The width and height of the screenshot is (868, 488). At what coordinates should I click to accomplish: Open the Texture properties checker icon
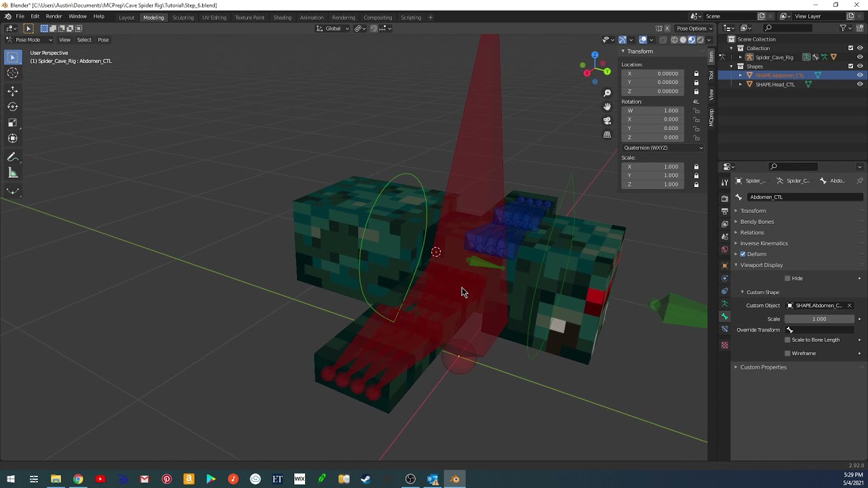tap(724, 345)
